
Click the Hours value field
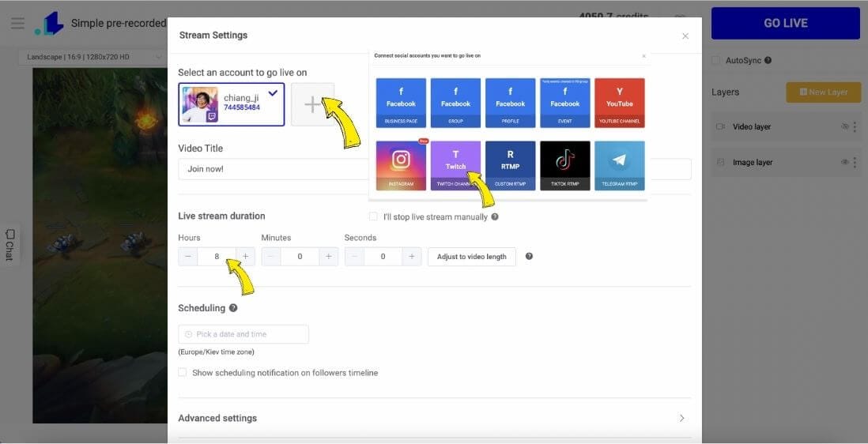point(217,257)
